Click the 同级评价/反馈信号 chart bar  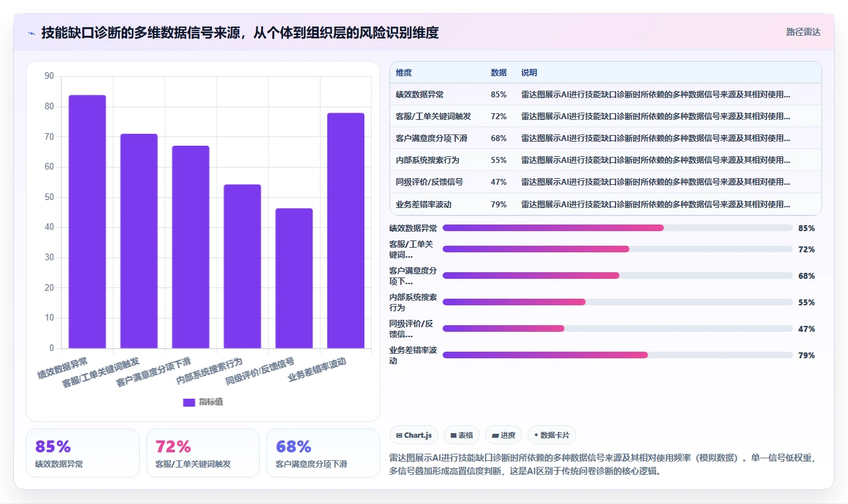(x=294, y=278)
